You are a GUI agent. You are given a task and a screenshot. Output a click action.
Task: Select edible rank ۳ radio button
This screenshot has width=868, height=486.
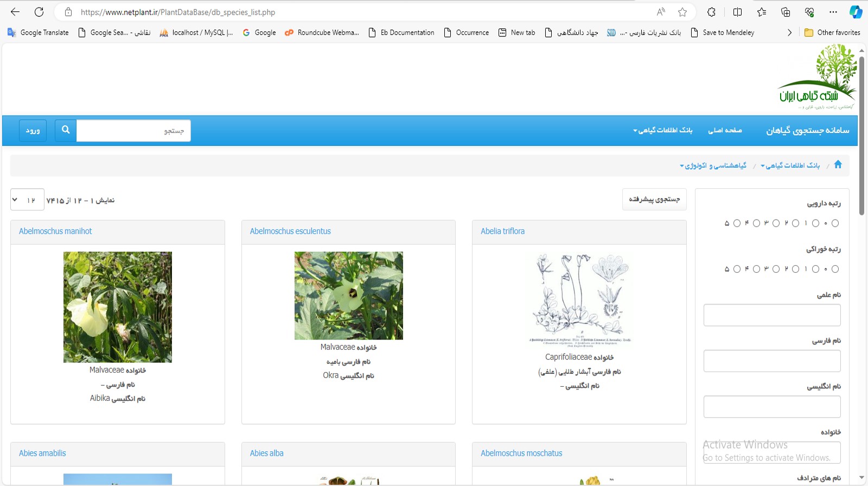(x=776, y=269)
